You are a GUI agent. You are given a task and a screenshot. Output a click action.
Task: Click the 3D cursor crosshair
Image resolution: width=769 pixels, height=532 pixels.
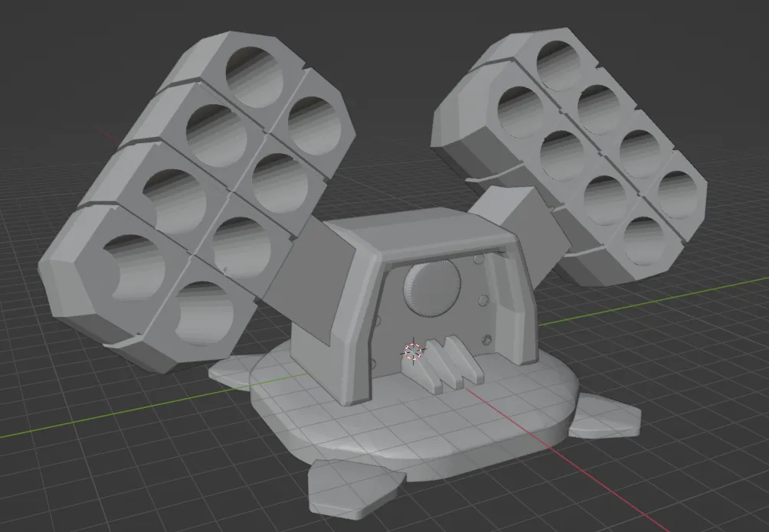413,351
